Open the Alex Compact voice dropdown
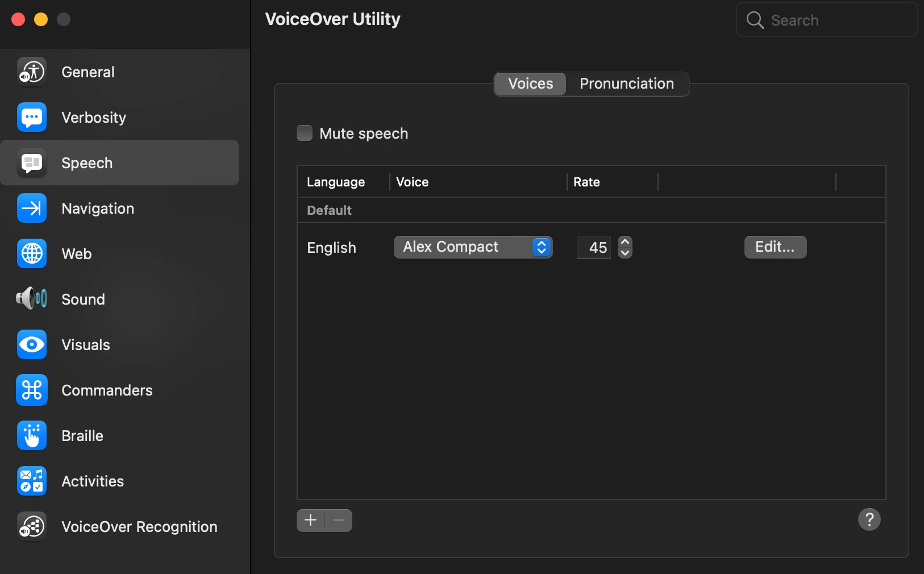Screen dimensions: 924x574 473,247
